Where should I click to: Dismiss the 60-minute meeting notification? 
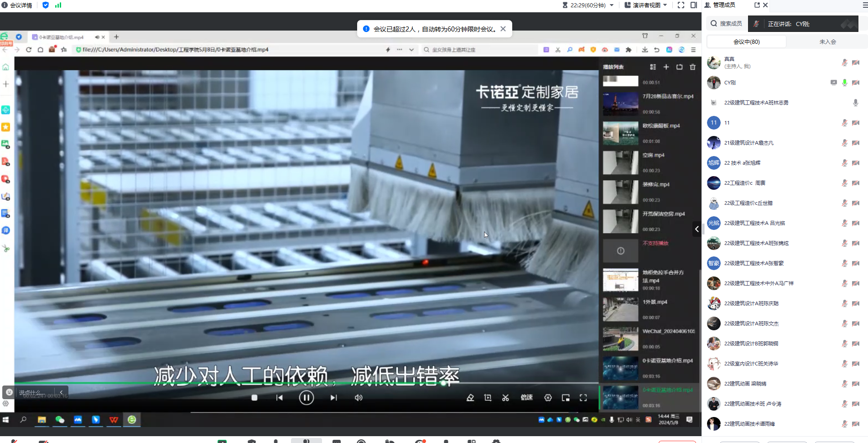503,29
